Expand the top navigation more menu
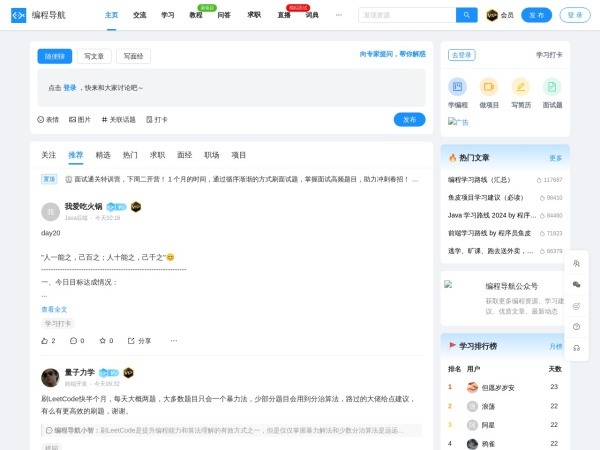Image resolution: width=600 pixels, height=450 pixels. 338,15
